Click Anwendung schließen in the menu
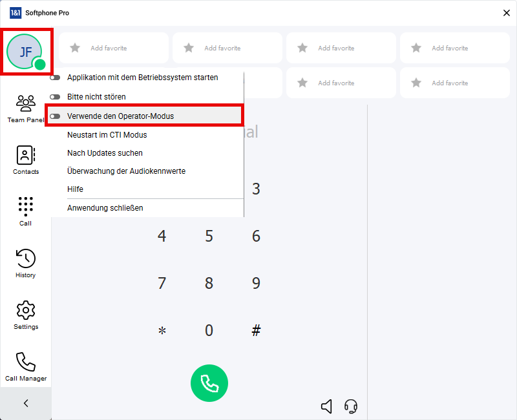This screenshot has height=420, width=517. pyautogui.click(x=105, y=208)
